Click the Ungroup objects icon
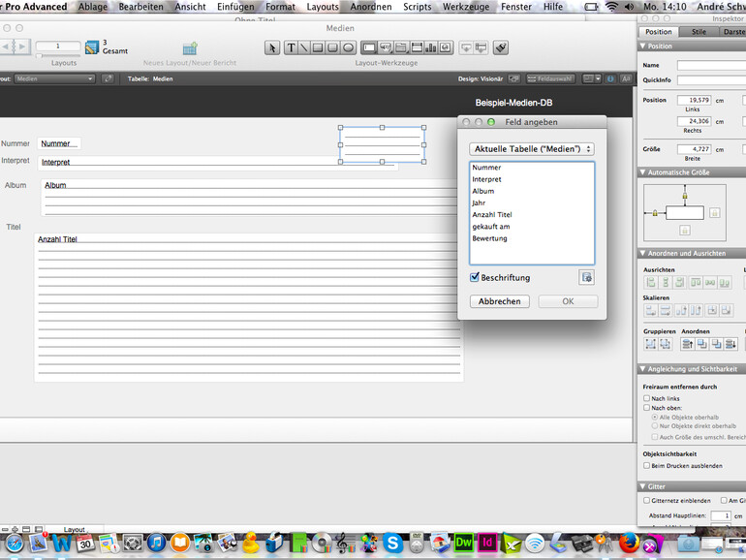This screenshot has height=560, width=746. click(666, 344)
